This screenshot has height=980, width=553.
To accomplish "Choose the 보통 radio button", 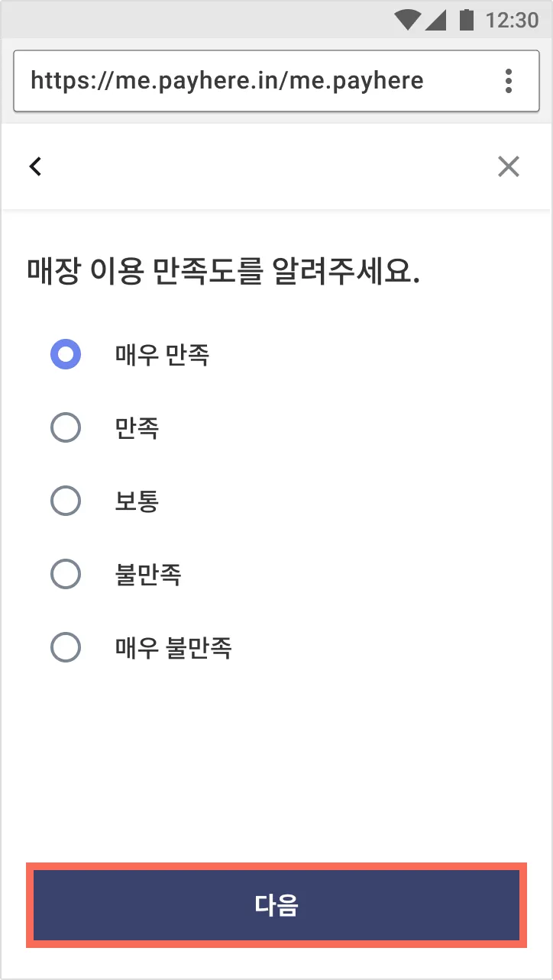I will [66, 501].
